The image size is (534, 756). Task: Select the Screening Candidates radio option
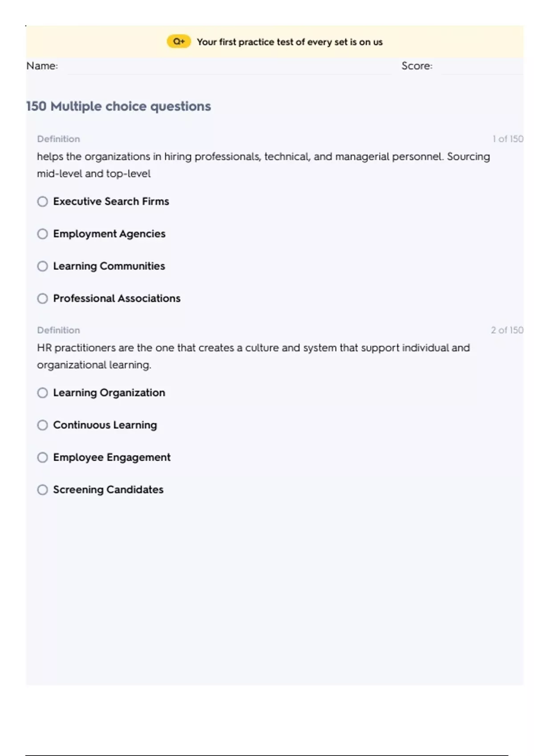coord(42,490)
